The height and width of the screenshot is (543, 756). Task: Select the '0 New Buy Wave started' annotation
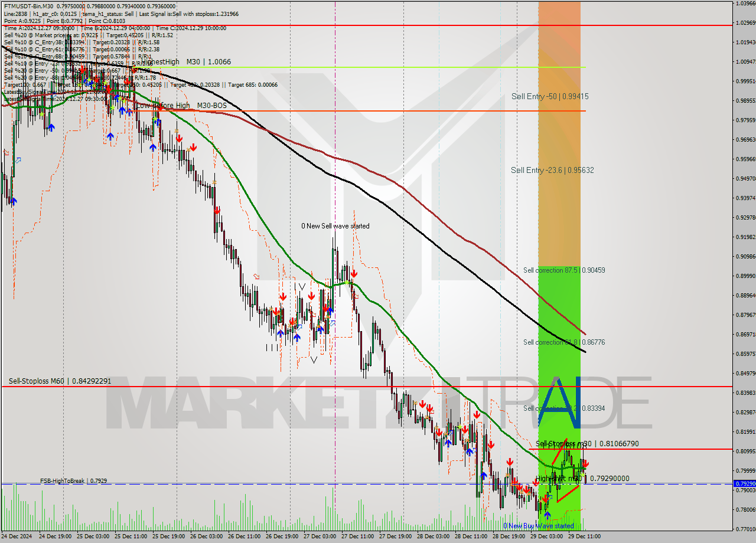[538, 526]
